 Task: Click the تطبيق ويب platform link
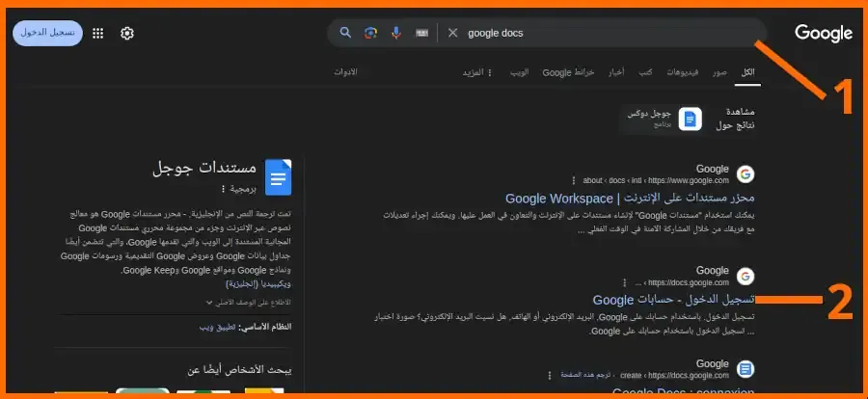click(218, 327)
